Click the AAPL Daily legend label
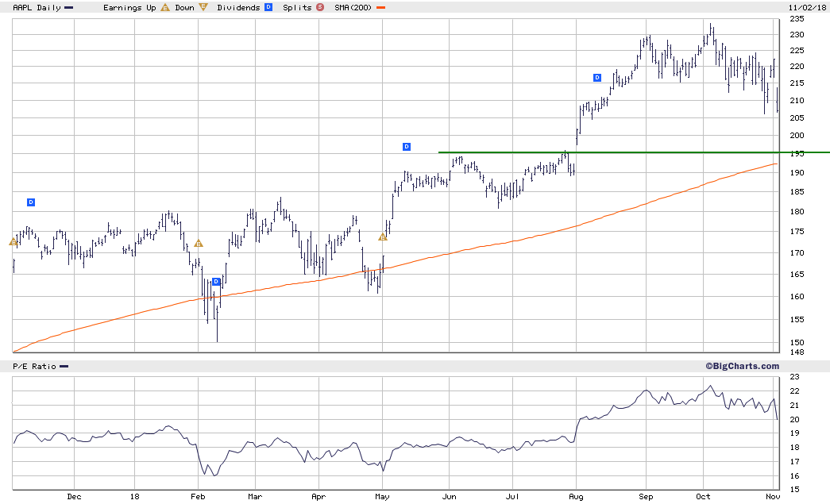Screen dimensions: 830x504 pos(37,7)
